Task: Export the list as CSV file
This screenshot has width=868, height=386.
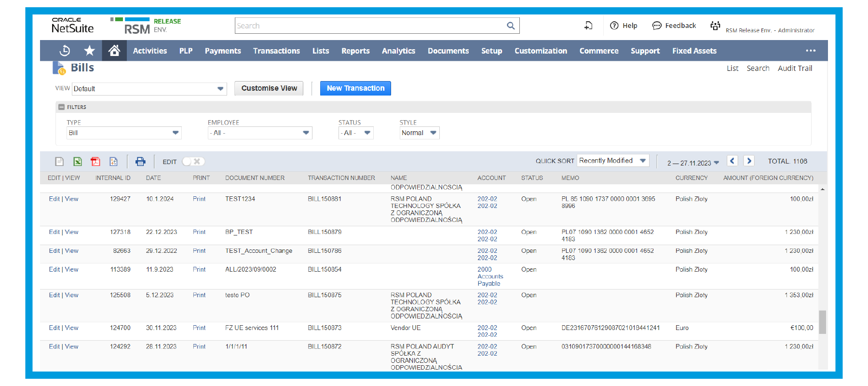Action: click(x=59, y=162)
